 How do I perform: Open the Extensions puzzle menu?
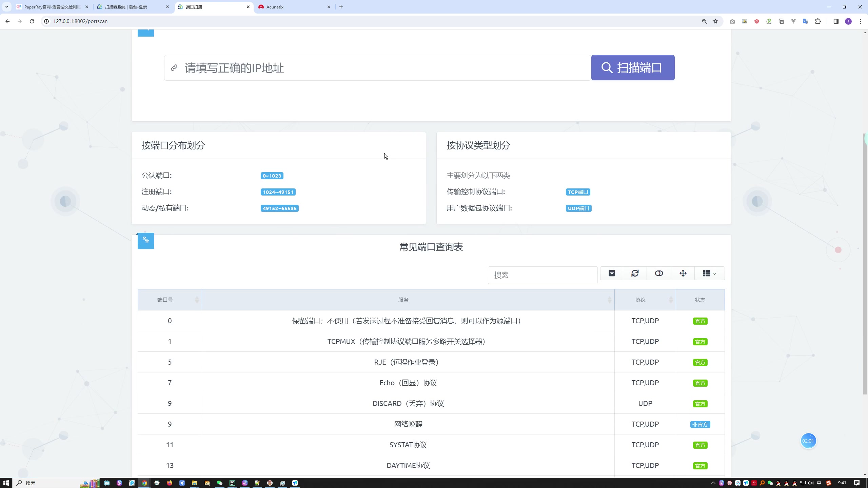(x=818, y=21)
